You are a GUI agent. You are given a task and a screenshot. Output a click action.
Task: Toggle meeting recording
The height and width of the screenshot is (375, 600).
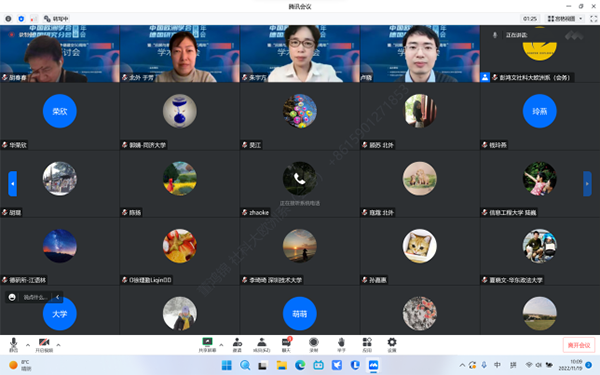[313, 344]
